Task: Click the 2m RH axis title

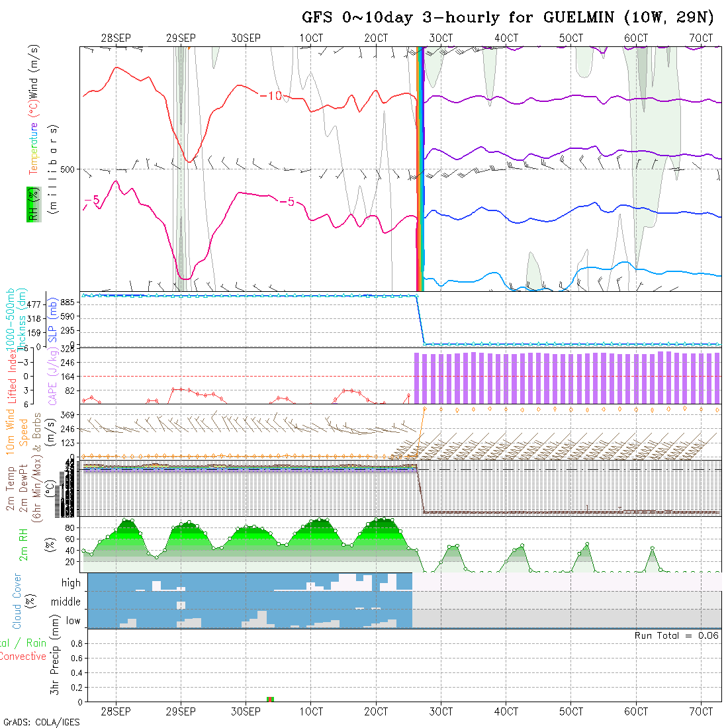Action: click(23, 545)
